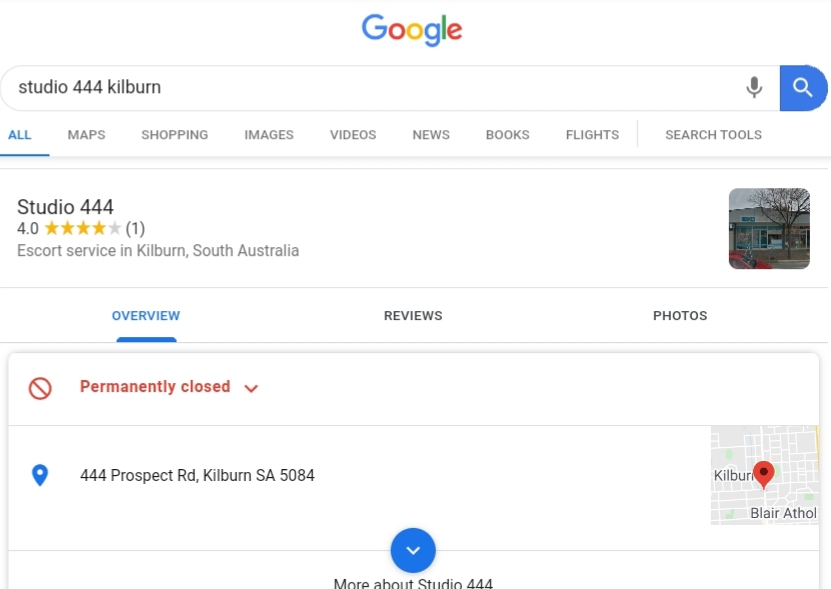This screenshot has height=589, width=831.
Task: Click the blue magnifier search button
Action: (803, 88)
